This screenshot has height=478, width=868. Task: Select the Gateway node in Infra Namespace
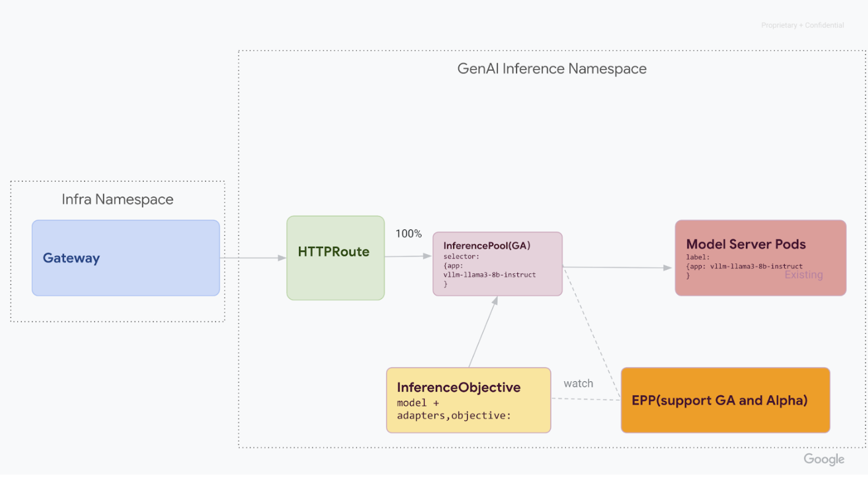[x=125, y=258]
